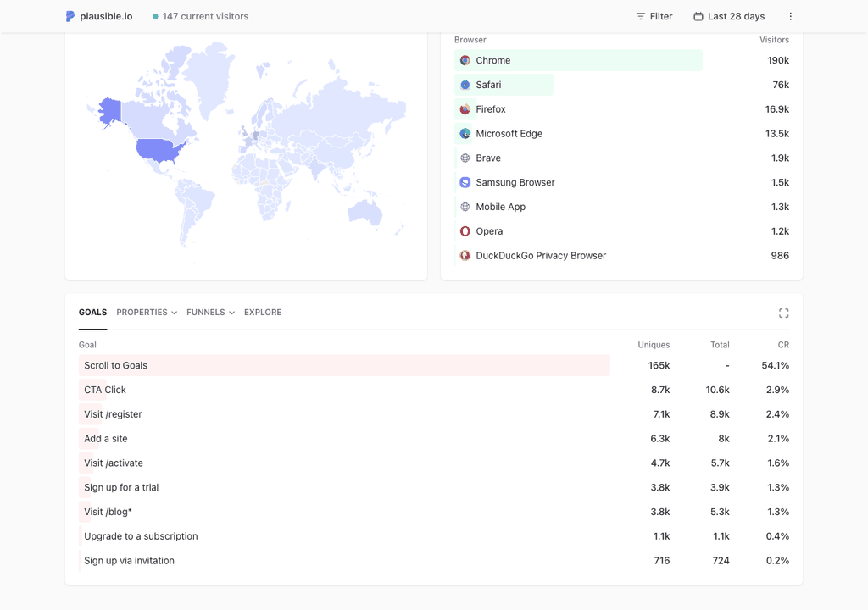Filter by Mobile App row
Screen dimensions: 868x610
pos(621,207)
